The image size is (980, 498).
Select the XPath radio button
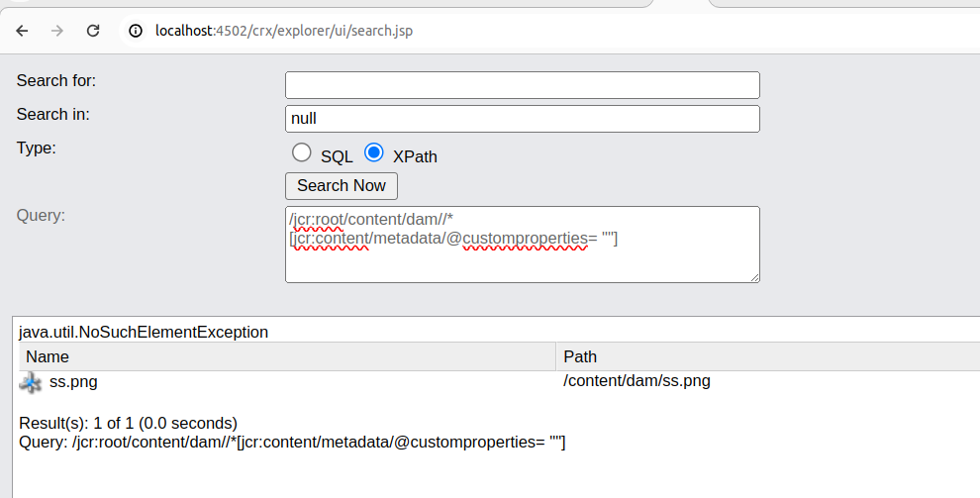click(x=374, y=153)
